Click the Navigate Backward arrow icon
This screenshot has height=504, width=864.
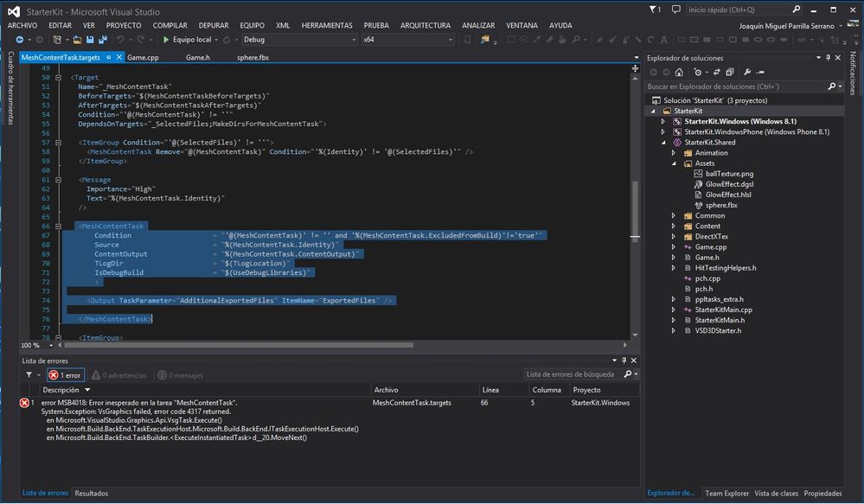coord(20,40)
